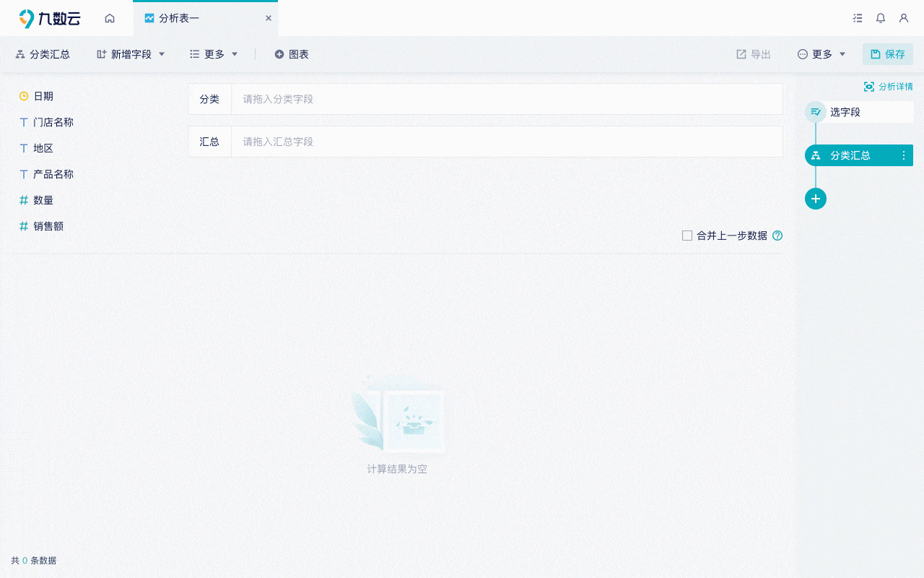
Task: Click the 分类汇总 toolbar hierarchy icon
Action: pyautogui.click(x=20, y=54)
